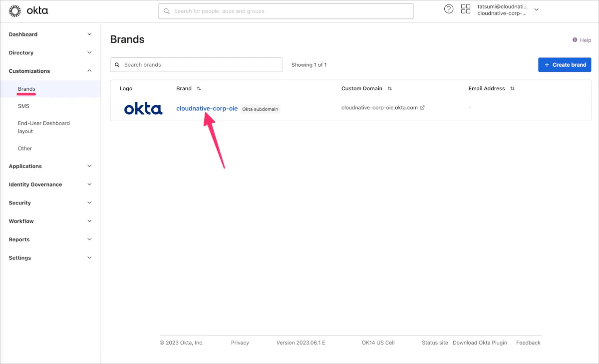Sort by Custom Domain column icon
Image resolution: width=599 pixels, height=364 pixels.
click(x=390, y=89)
